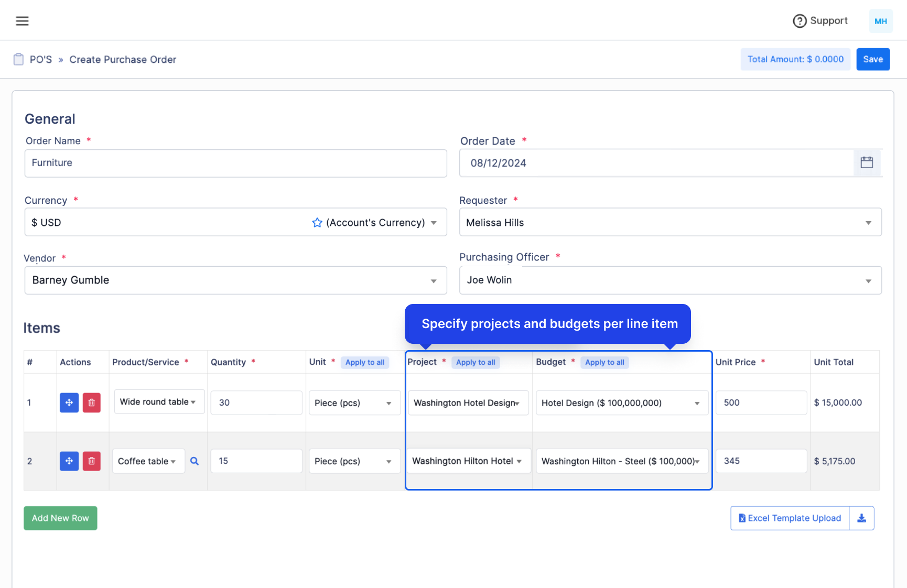The image size is (907, 588).
Task: Click the clipboard icon next to PO'S
Action: pyautogui.click(x=18, y=59)
